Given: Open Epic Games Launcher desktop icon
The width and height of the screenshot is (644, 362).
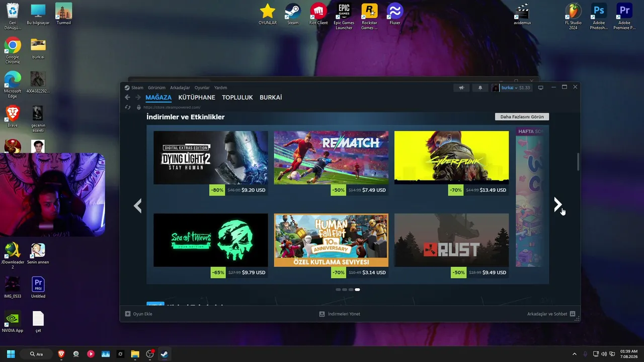Looking at the screenshot, I should 344,16.
